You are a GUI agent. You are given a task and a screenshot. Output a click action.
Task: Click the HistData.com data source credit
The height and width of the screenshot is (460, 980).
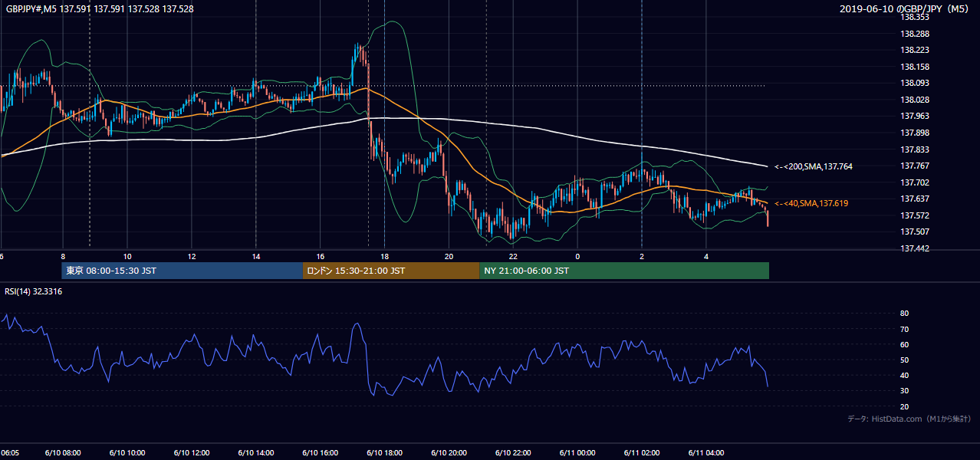point(909,419)
